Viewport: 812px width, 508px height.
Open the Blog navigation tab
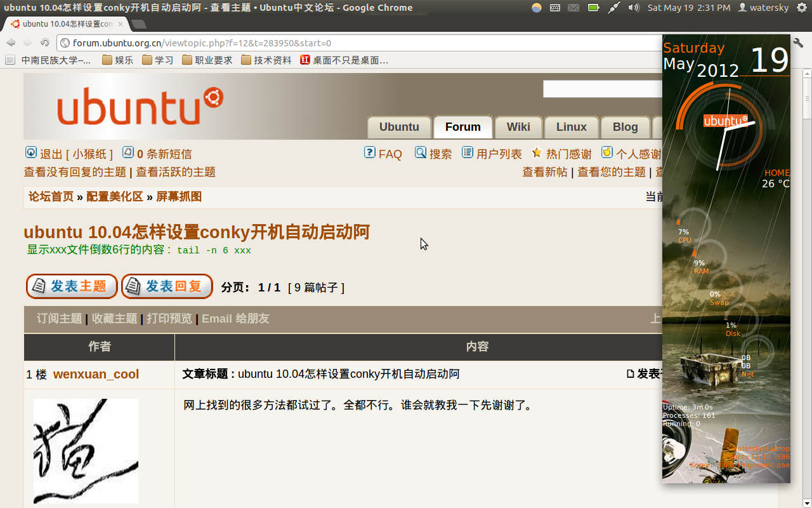(x=625, y=127)
